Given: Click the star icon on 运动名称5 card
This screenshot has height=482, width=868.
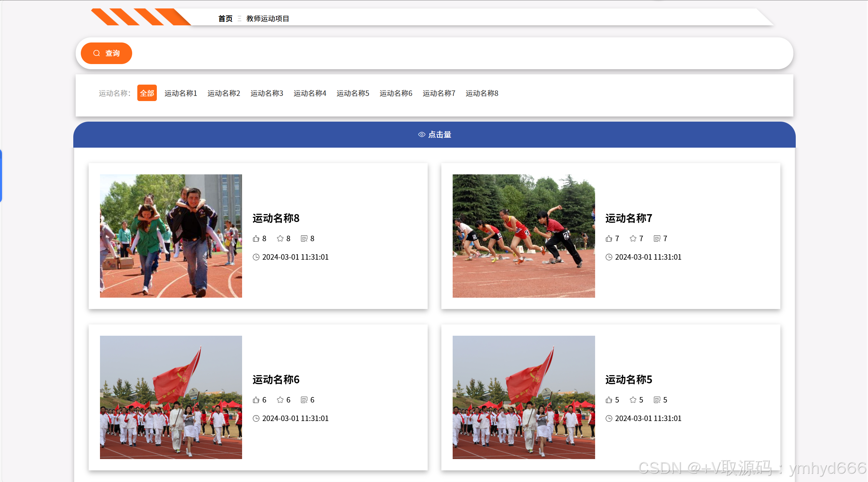Looking at the screenshot, I should [x=633, y=400].
